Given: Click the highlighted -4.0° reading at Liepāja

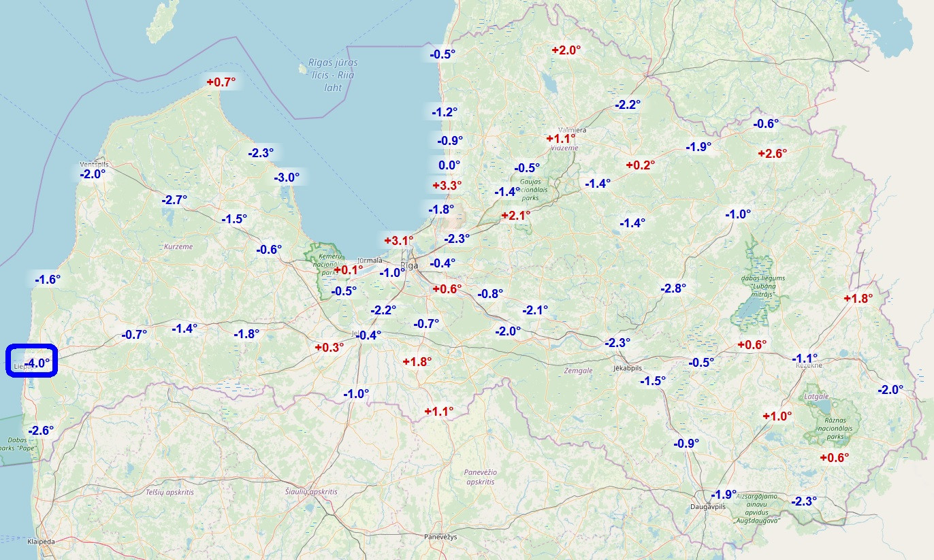Looking at the screenshot, I should pos(37,363).
